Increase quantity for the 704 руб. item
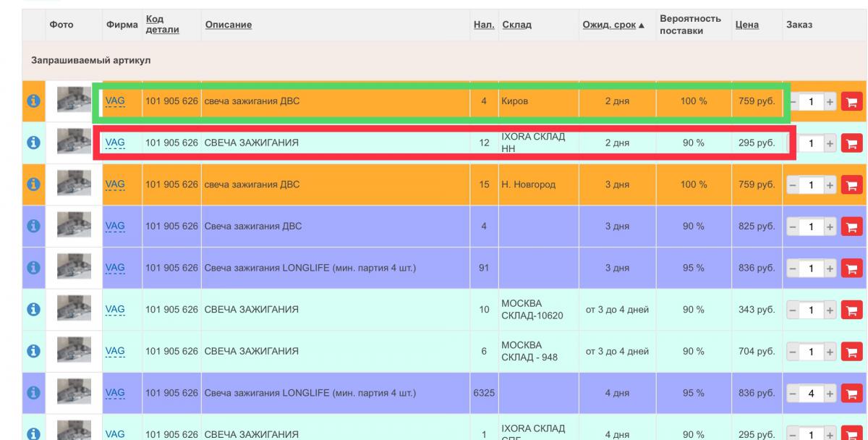Screen dimensions: 868x440 [831, 352]
